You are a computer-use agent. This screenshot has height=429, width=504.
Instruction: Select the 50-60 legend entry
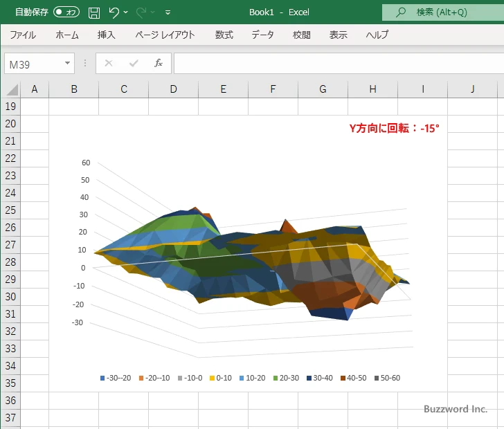[x=387, y=378]
